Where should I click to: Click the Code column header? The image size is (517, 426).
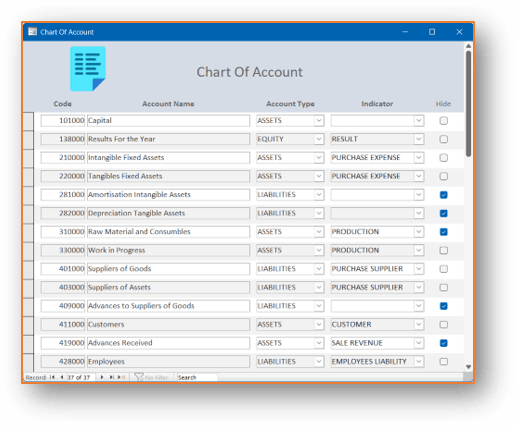(62, 104)
